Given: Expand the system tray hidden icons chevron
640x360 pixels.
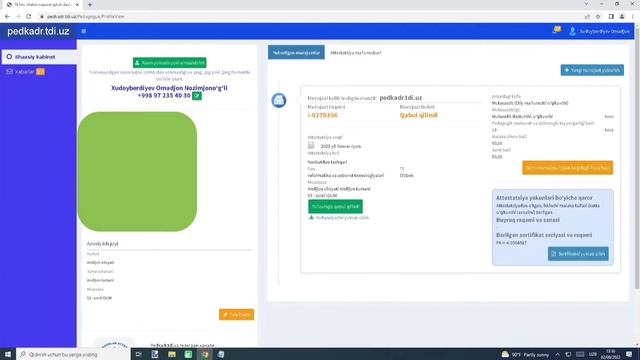Looking at the screenshot, I should [558, 354].
